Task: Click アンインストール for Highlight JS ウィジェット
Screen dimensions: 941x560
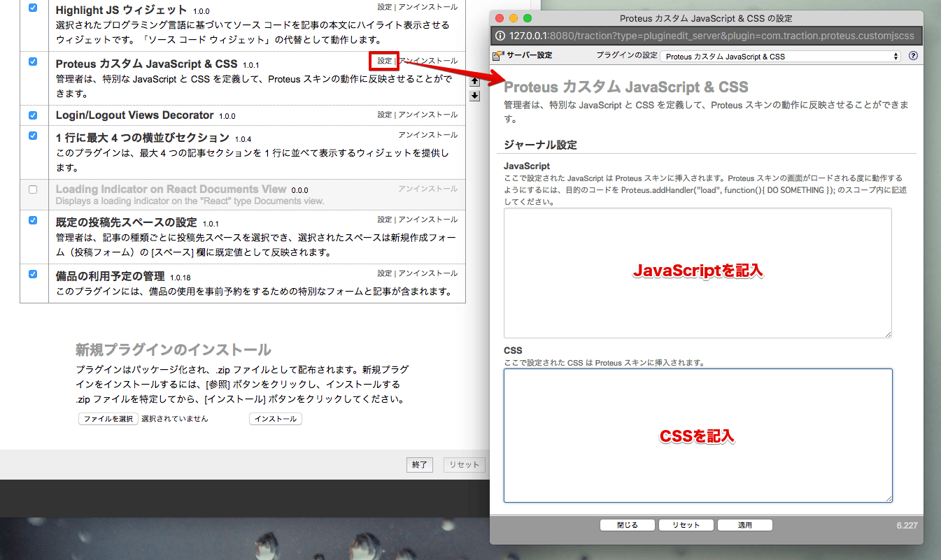Action: click(428, 7)
